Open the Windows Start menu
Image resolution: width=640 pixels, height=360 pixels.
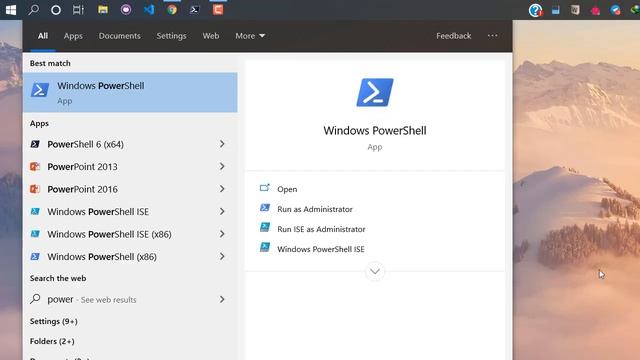(x=11, y=10)
